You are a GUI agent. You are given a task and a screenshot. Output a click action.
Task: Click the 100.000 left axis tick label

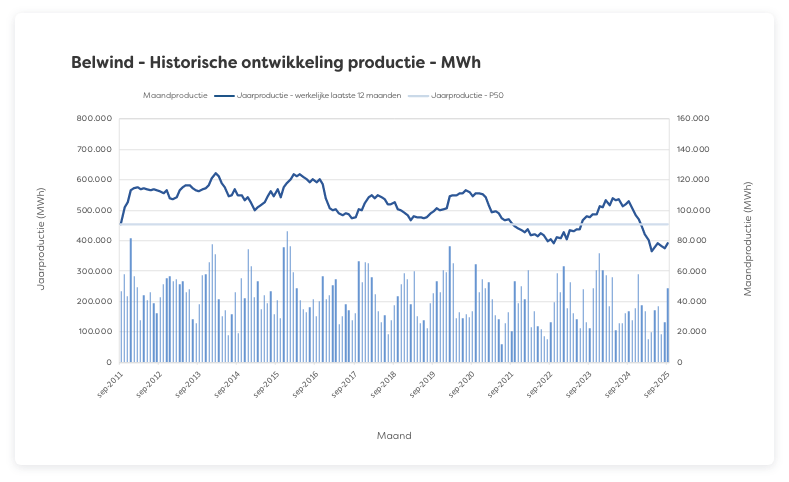pyautogui.click(x=93, y=331)
